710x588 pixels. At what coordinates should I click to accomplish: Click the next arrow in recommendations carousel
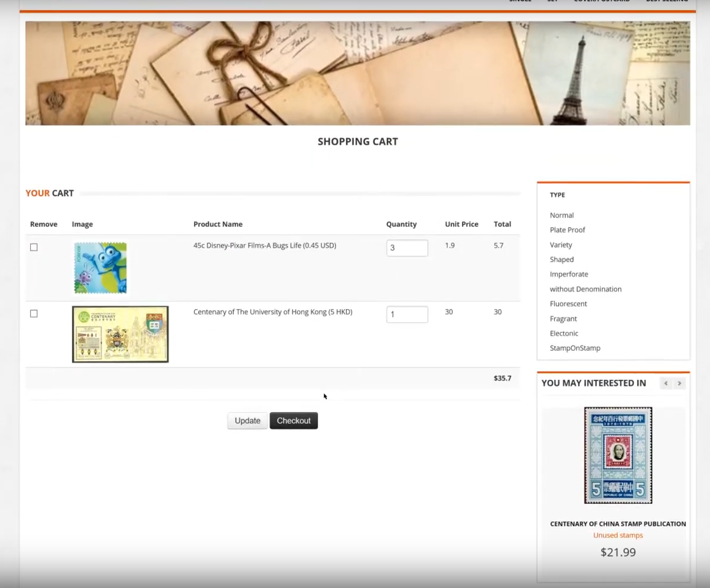pos(679,383)
